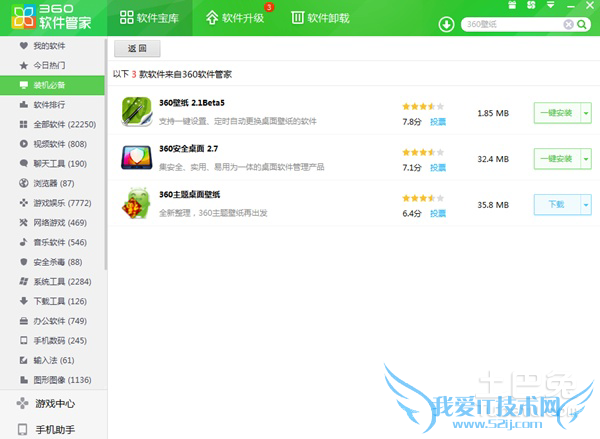Click 一键安装 for 360安全桌面
Viewport: 600px width, 439px height.
557,159
